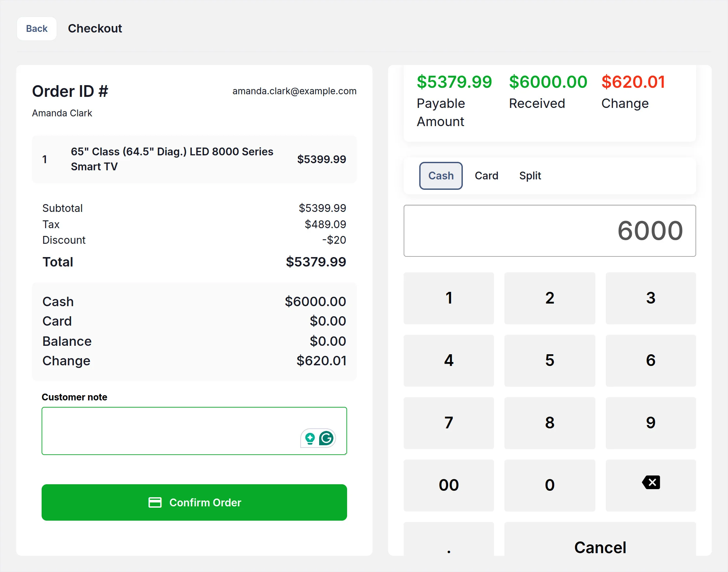Click the green lightbulb suggestion icon
Image resolution: width=728 pixels, height=572 pixels.
[310, 438]
